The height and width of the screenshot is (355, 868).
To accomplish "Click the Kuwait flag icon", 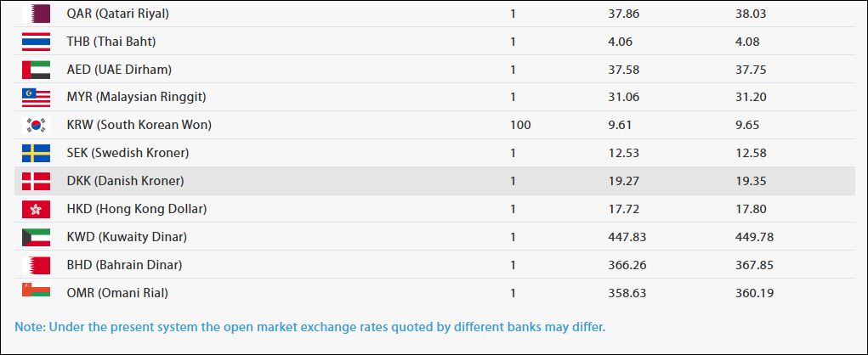I will pos(36,237).
